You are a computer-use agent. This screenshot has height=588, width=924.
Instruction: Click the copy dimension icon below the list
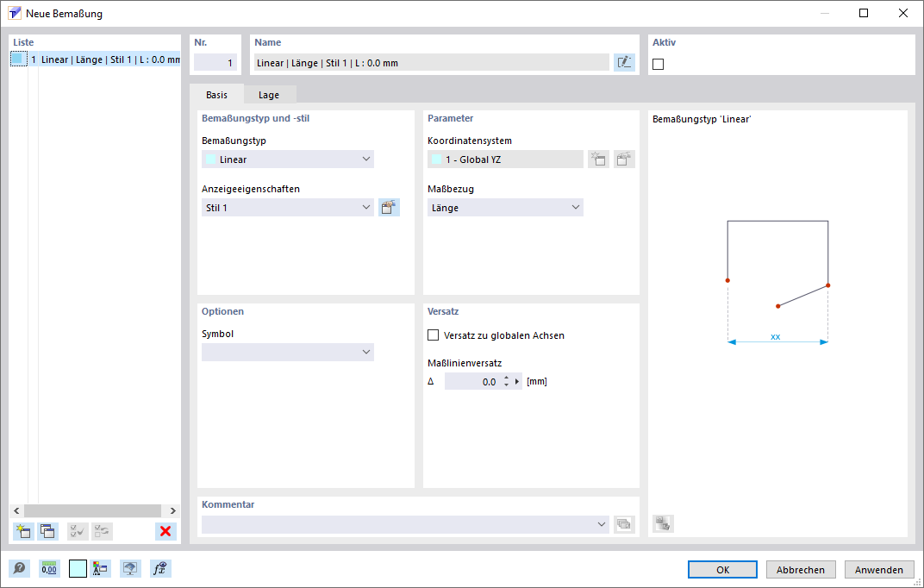48,531
